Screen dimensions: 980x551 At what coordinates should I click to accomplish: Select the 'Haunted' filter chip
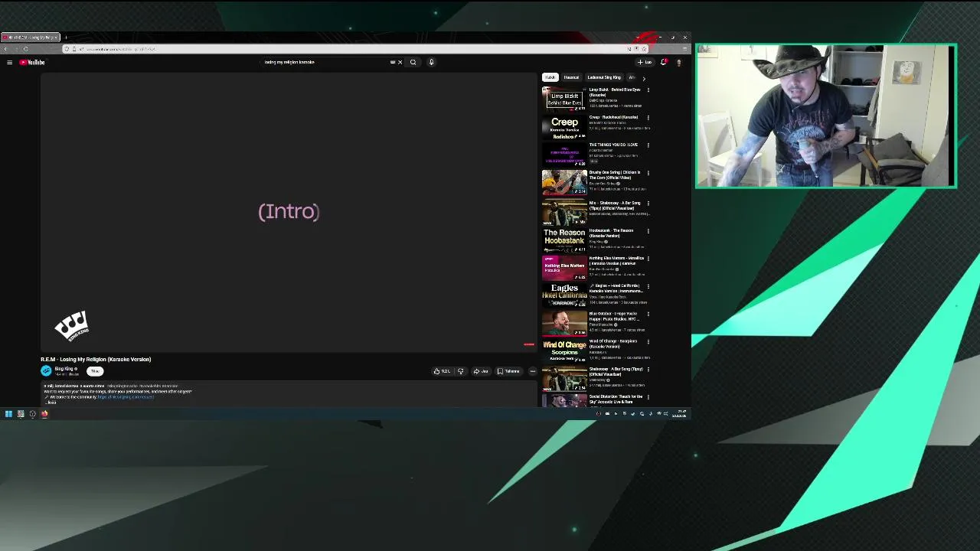[x=571, y=77]
